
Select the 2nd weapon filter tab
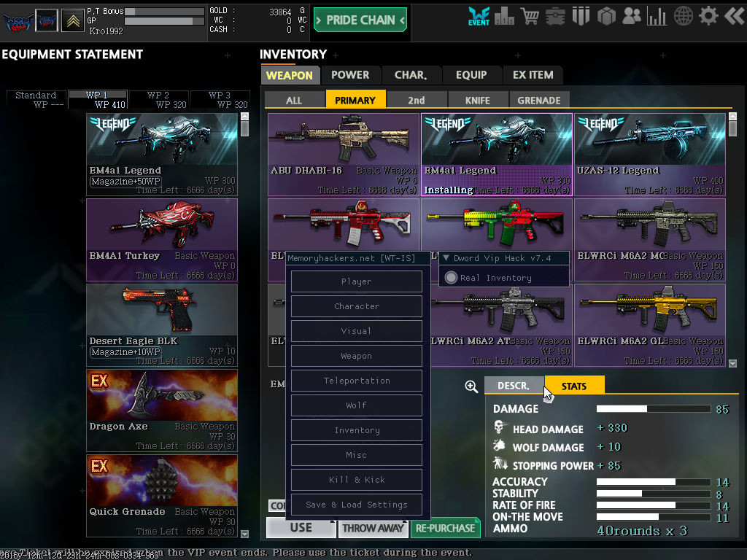[417, 100]
